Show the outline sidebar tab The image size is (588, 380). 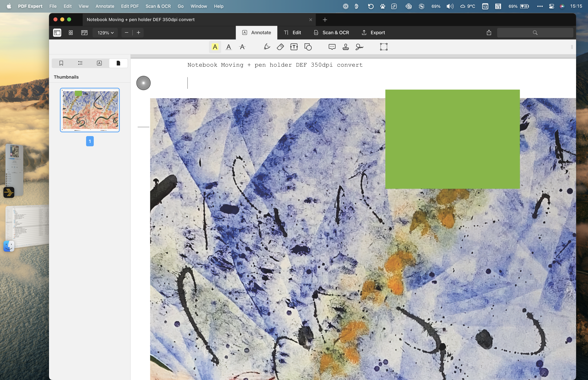80,63
